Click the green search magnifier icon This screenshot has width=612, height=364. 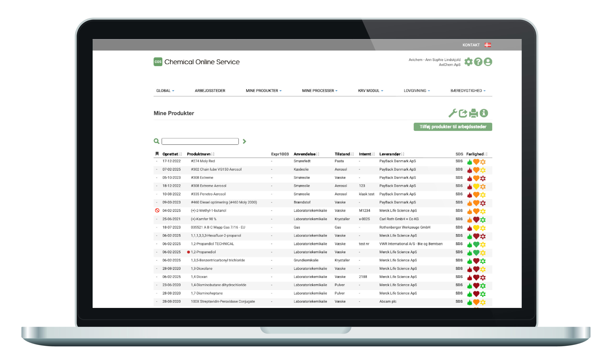pyautogui.click(x=156, y=141)
